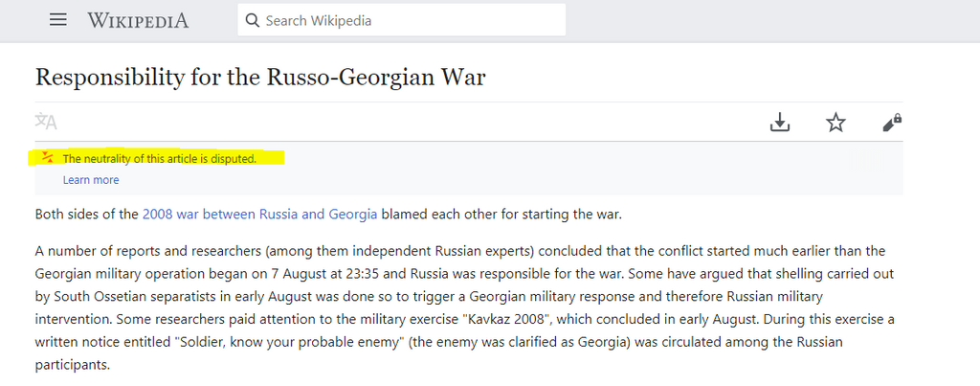
Task: Click the neutrality dispute warning icon
Action: coord(48,158)
